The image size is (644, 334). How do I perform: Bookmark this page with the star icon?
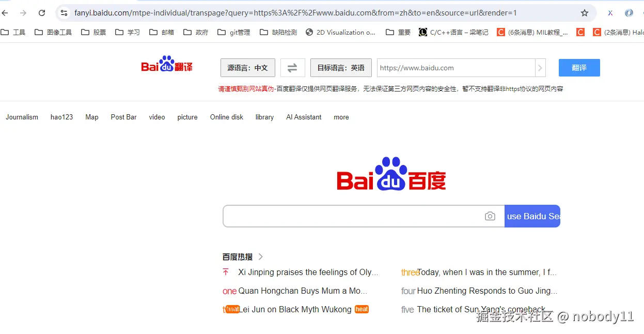coord(585,13)
